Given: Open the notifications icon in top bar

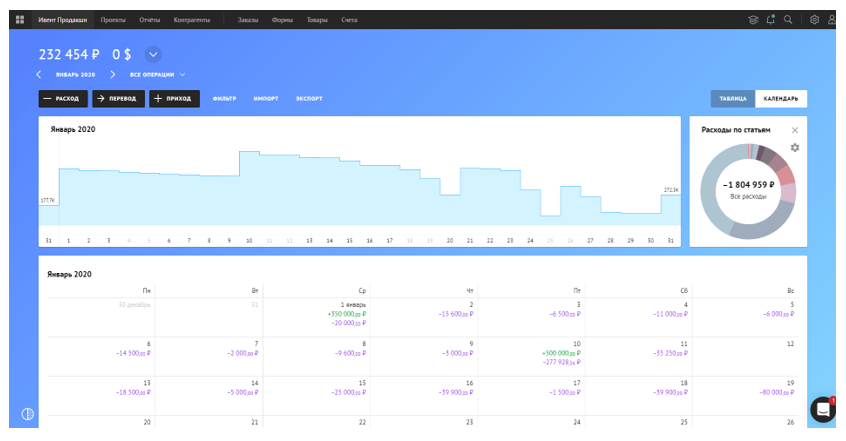Looking at the screenshot, I should coord(770,19).
